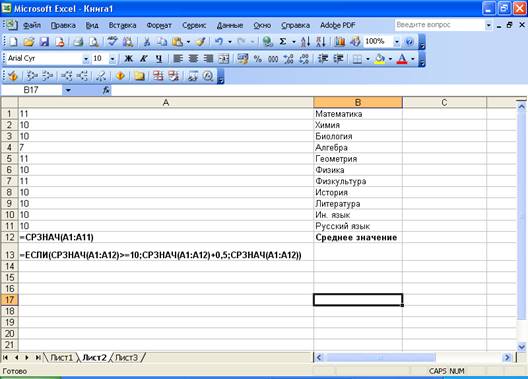Sort ascending with the A-Z icon

tap(305, 42)
